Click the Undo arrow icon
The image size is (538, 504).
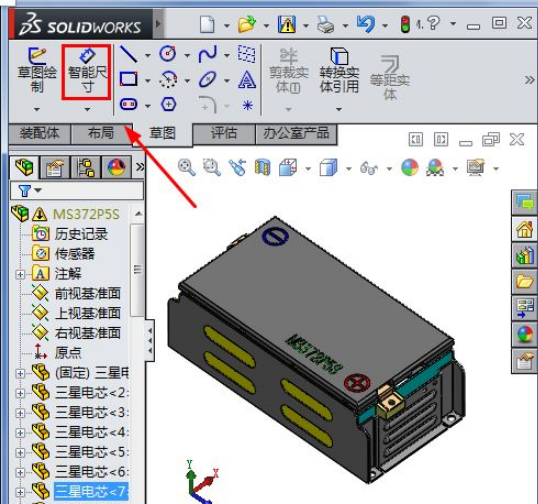[365, 24]
